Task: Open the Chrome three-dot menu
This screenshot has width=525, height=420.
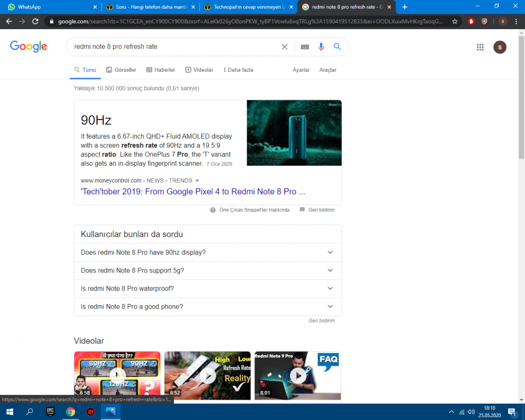Action: (x=516, y=21)
